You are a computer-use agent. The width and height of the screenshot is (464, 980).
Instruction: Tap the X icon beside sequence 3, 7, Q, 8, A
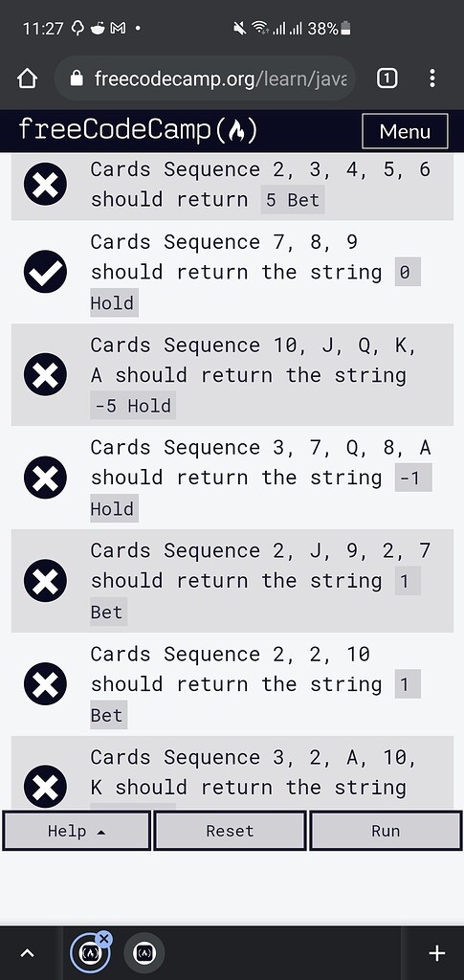pyautogui.click(x=45, y=478)
